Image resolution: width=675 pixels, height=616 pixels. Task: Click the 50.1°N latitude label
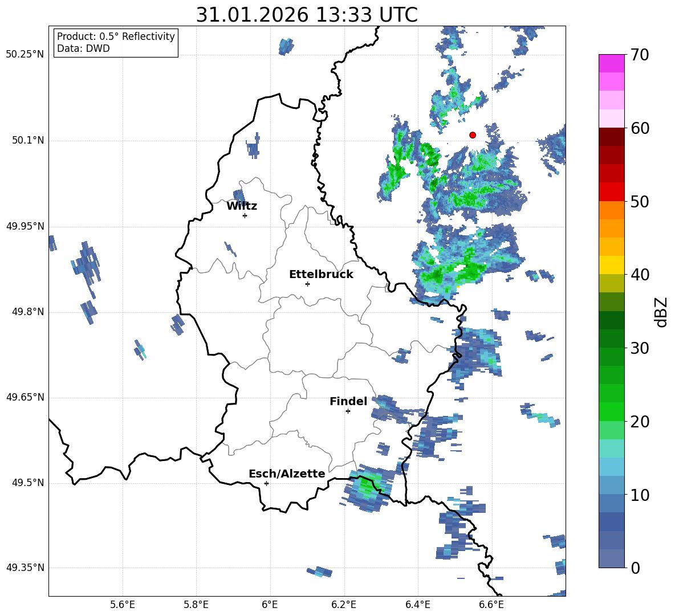tap(28, 141)
